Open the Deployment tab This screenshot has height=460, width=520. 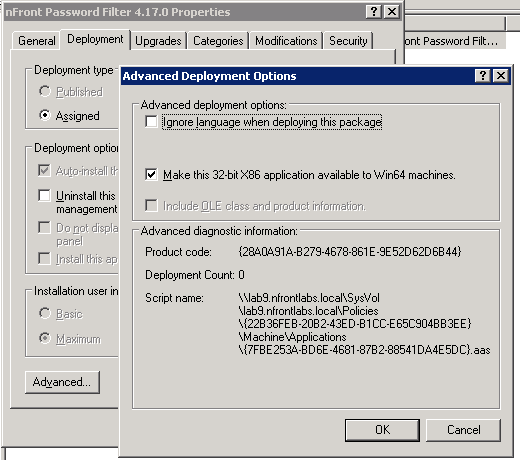click(x=95, y=39)
